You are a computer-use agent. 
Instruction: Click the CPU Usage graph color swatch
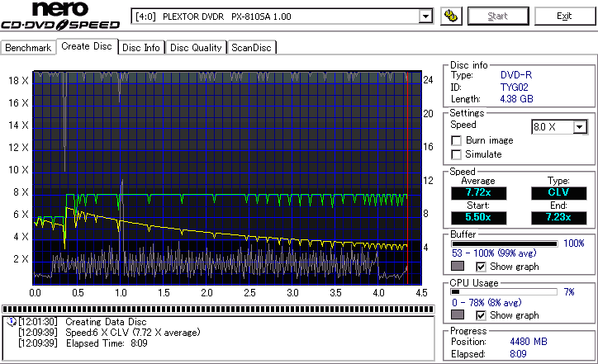pyautogui.click(x=457, y=315)
